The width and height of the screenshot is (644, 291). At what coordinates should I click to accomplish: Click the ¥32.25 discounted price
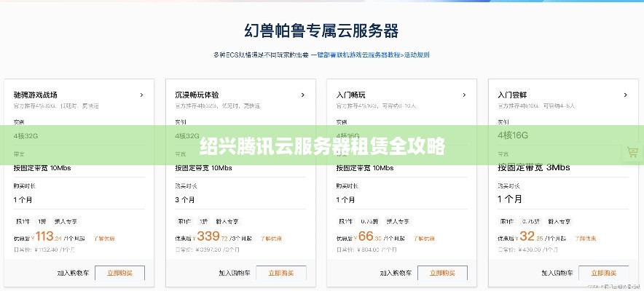(x=528, y=236)
